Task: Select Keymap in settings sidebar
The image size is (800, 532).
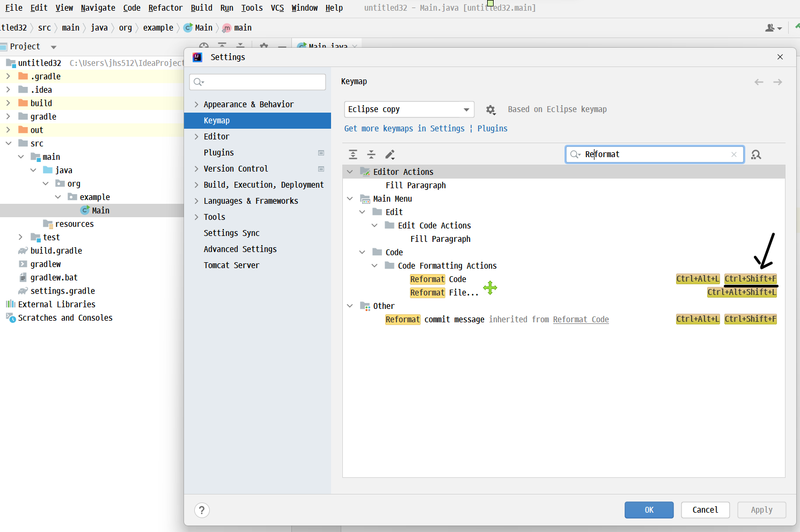Action: pyautogui.click(x=258, y=121)
